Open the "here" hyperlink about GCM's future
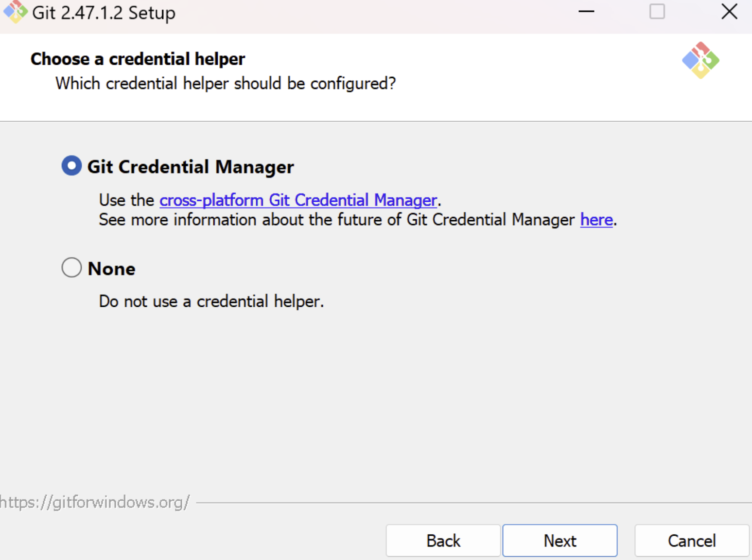This screenshot has width=752, height=560. tap(596, 220)
